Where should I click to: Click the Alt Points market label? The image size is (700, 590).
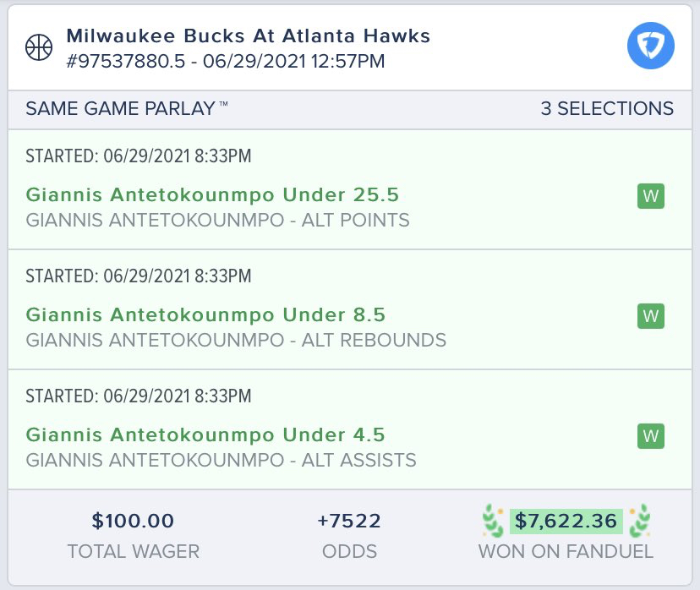point(217,221)
